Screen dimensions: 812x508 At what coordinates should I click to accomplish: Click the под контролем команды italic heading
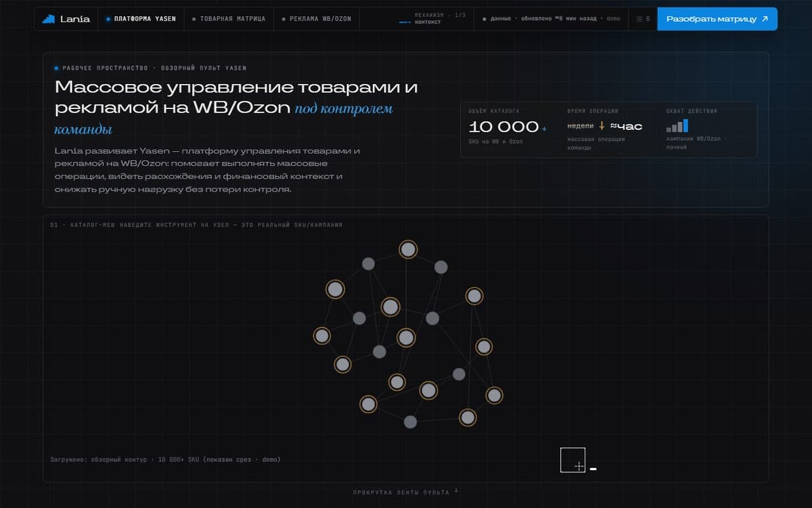click(x=223, y=119)
